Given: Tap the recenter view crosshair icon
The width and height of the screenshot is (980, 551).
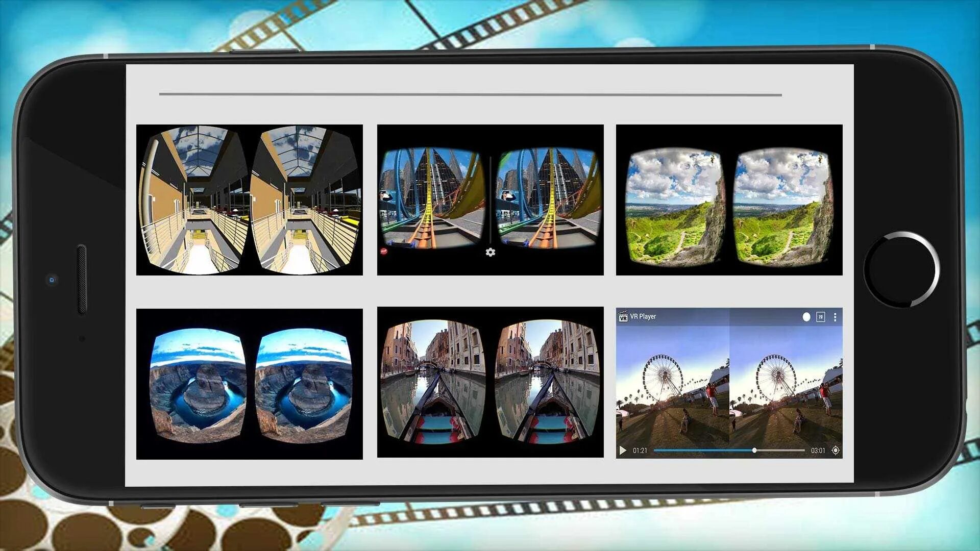Looking at the screenshot, I should [836, 450].
